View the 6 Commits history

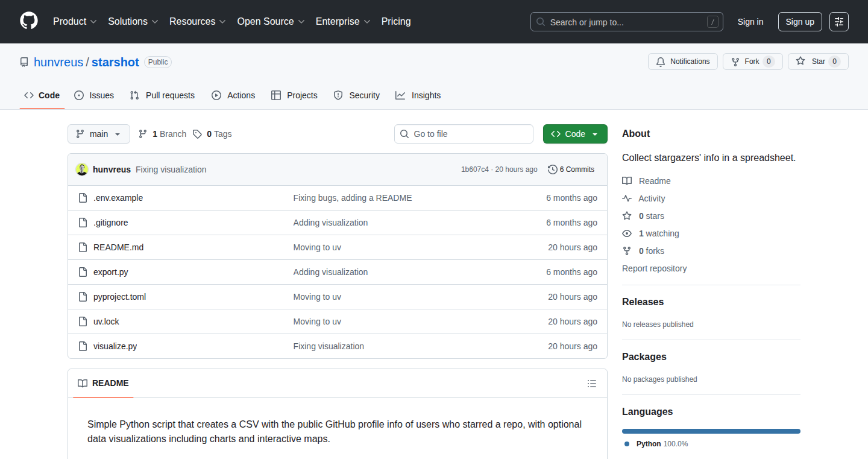click(571, 169)
